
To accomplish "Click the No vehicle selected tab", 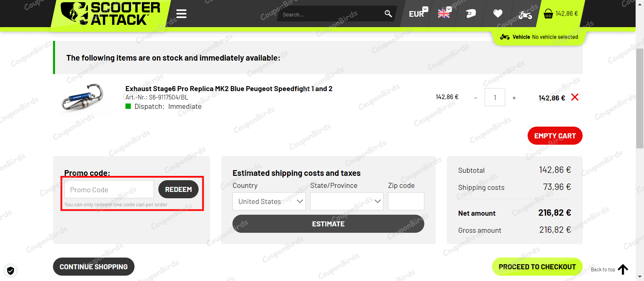I will [539, 37].
